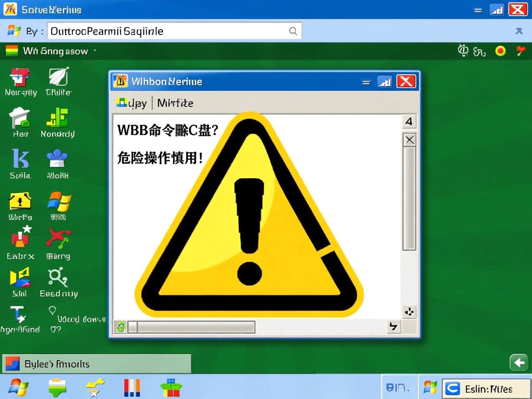Click the search magnifier in the address bar

tap(293, 31)
